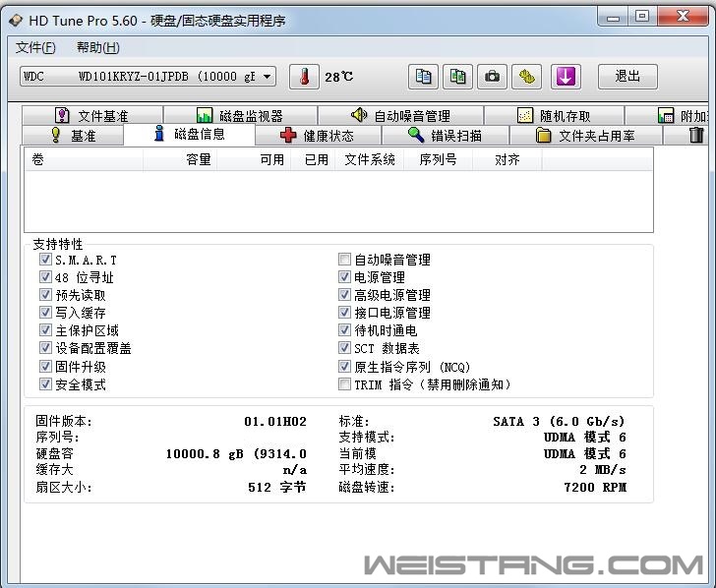This screenshot has width=716, height=588.
Task: Click the 文件系统 column header
Action: [x=370, y=159]
